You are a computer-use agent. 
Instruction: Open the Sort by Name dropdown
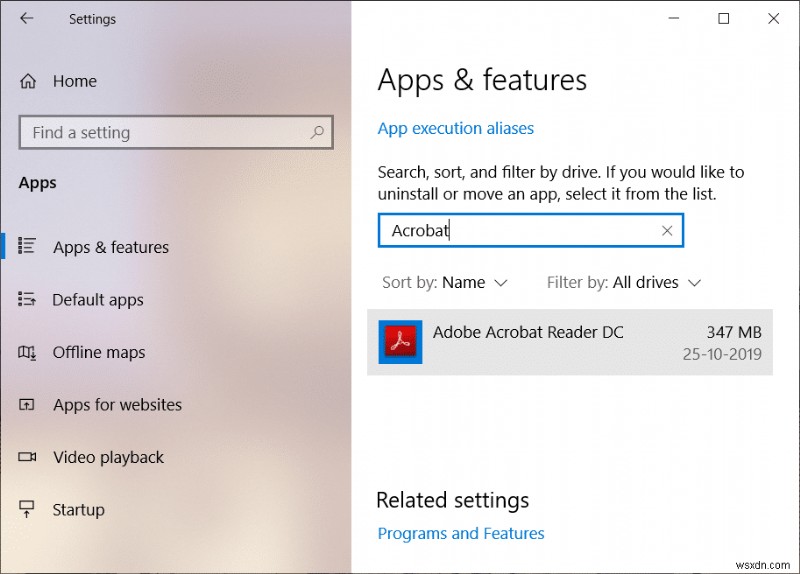click(445, 282)
